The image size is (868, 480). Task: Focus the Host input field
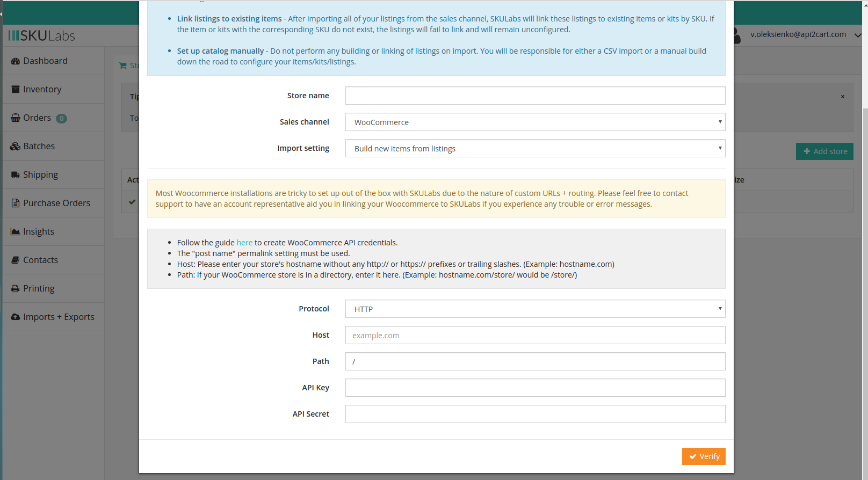[534, 336]
